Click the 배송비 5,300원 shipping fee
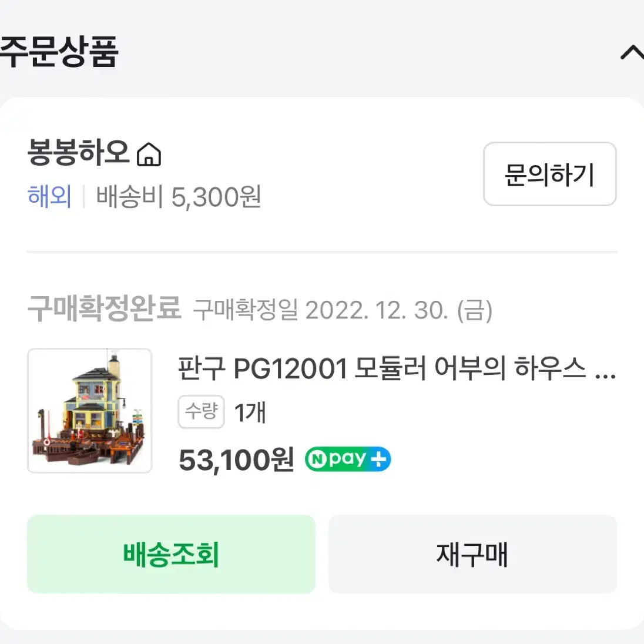The height and width of the screenshot is (644, 644). click(179, 197)
